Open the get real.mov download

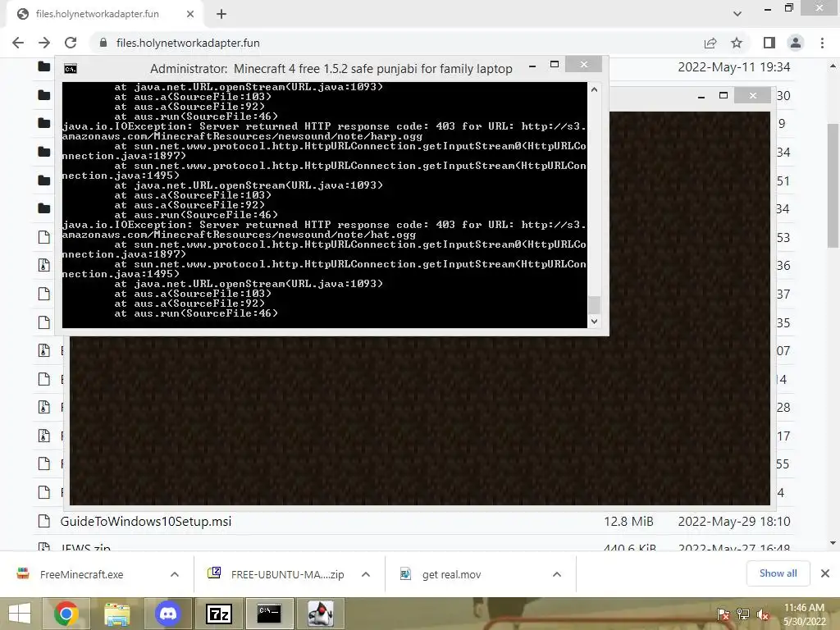pos(451,574)
